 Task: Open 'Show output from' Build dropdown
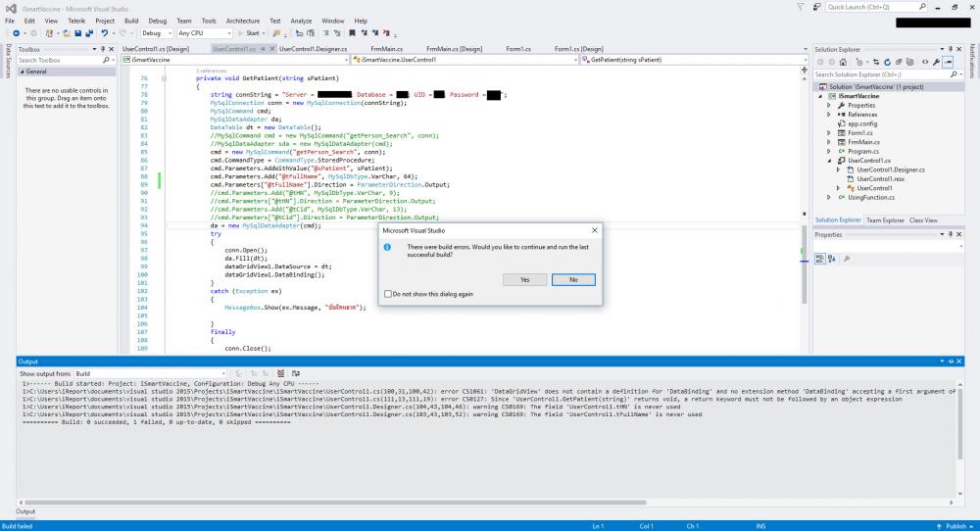pos(151,373)
